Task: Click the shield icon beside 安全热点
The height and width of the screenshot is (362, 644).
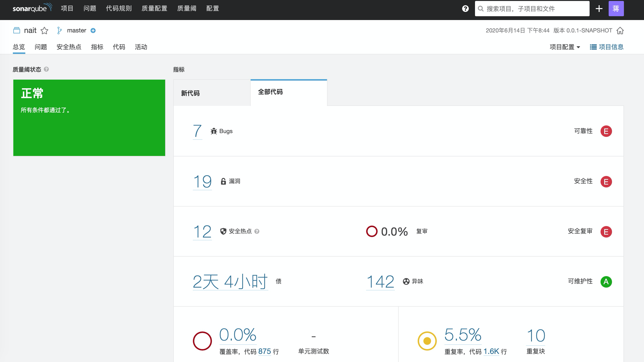Action: [x=223, y=232]
